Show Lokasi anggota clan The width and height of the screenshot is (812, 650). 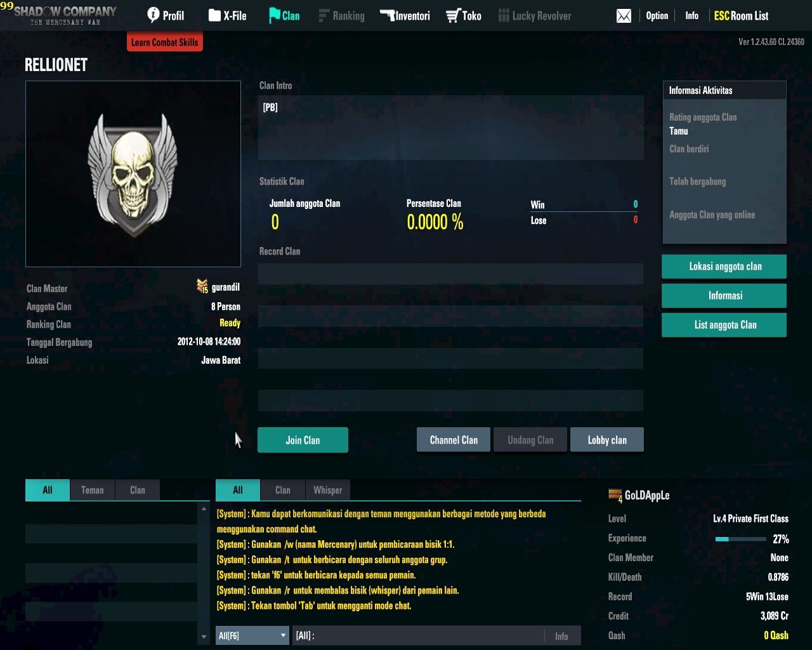point(724,267)
